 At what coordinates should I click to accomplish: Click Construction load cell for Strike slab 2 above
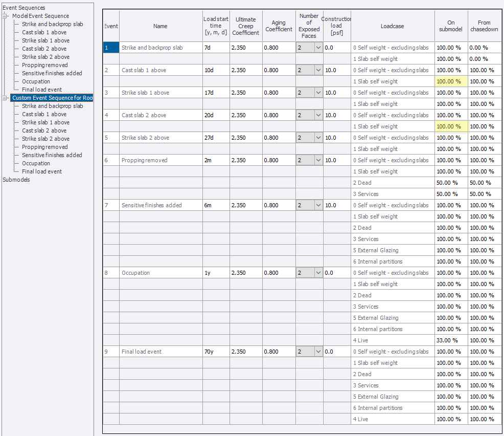tap(336, 138)
